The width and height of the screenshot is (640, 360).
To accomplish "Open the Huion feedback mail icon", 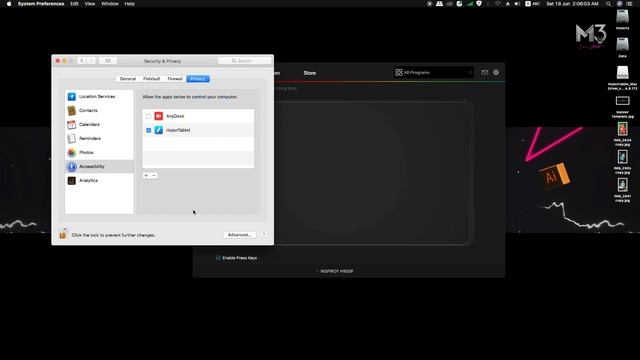I will (x=484, y=72).
